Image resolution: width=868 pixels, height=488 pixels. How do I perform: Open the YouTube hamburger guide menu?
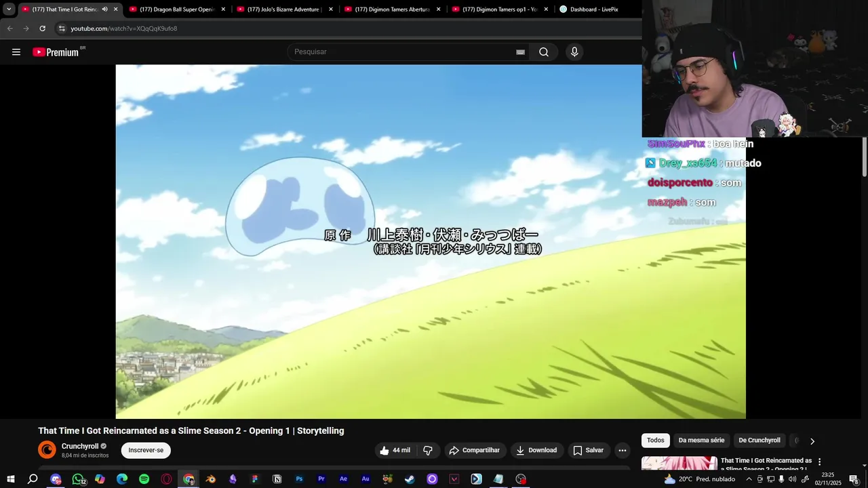[x=16, y=52]
